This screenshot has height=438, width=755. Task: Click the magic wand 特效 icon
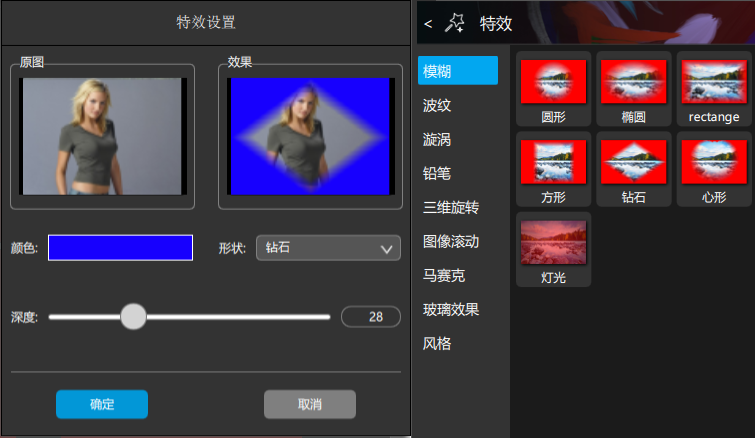point(457,22)
